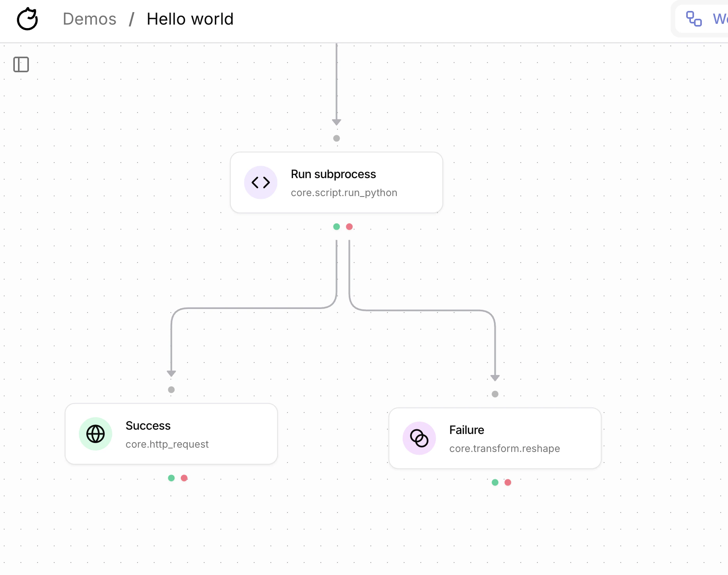This screenshot has height=575, width=728.
Task: Open the Demos breadcrumb
Action: pyautogui.click(x=89, y=19)
